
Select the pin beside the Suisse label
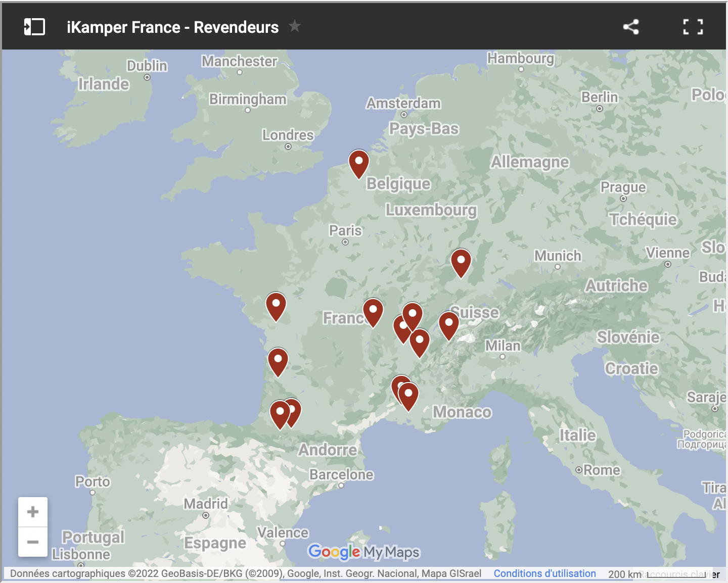click(449, 326)
